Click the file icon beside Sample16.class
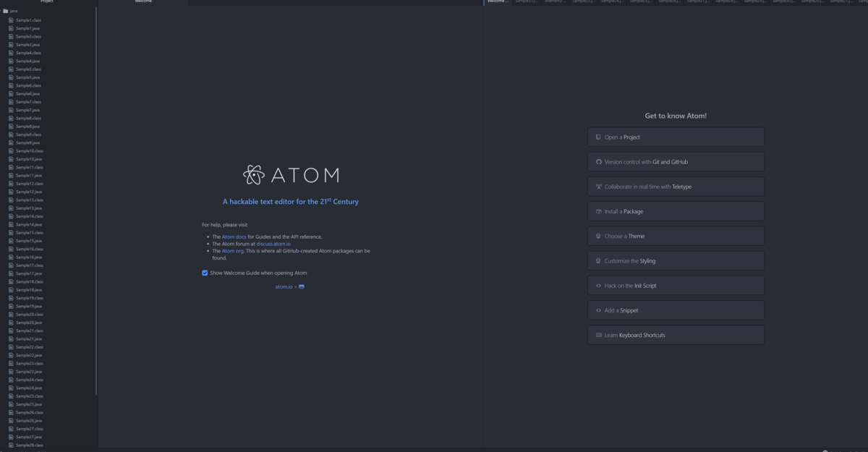 pyautogui.click(x=11, y=249)
